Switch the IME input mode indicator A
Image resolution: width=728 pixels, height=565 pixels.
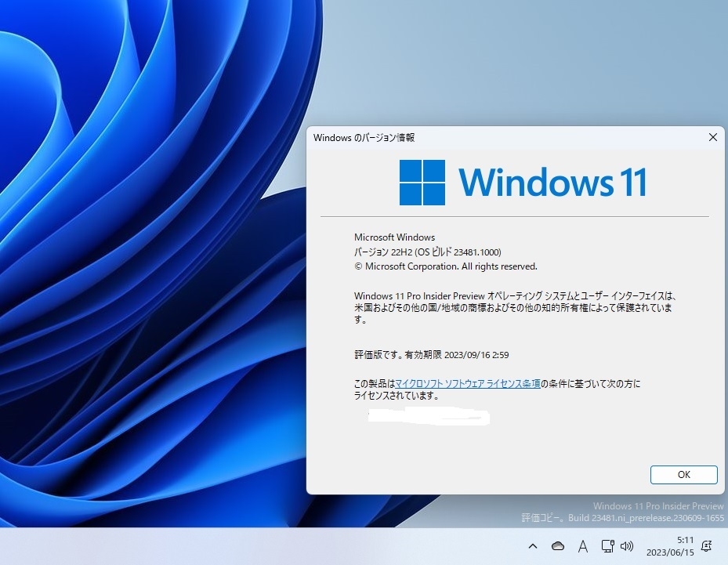tap(583, 546)
